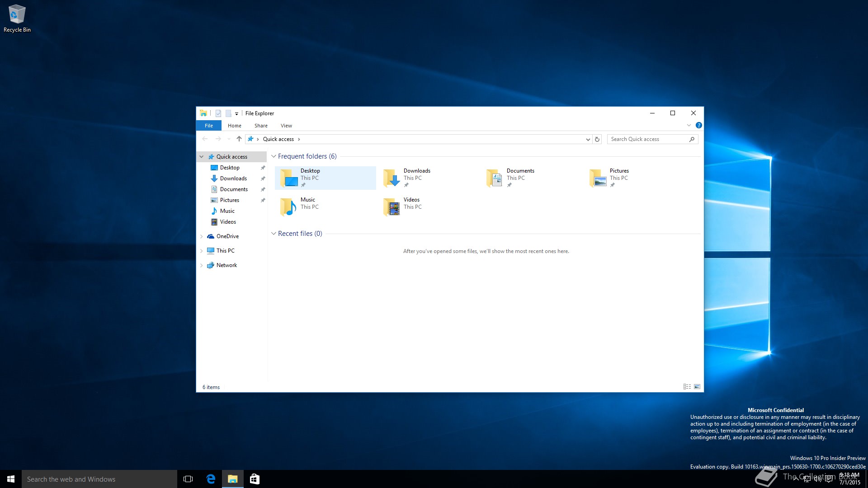Viewport: 868px width, 488px height.
Task: Select Downloads in the navigation pane
Action: coord(233,178)
